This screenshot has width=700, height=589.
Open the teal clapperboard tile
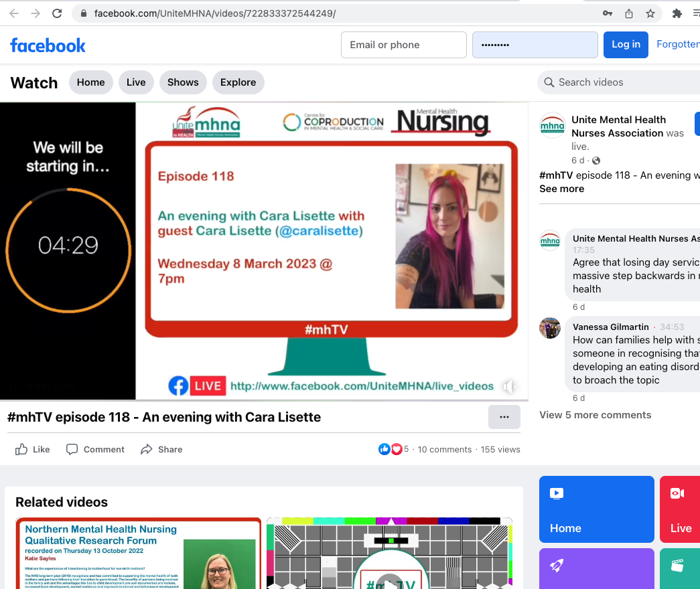click(680, 568)
